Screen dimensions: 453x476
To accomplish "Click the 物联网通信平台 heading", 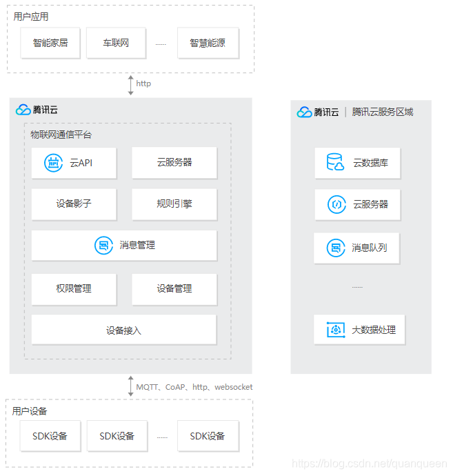I will pyautogui.click(x=61, y=135).
